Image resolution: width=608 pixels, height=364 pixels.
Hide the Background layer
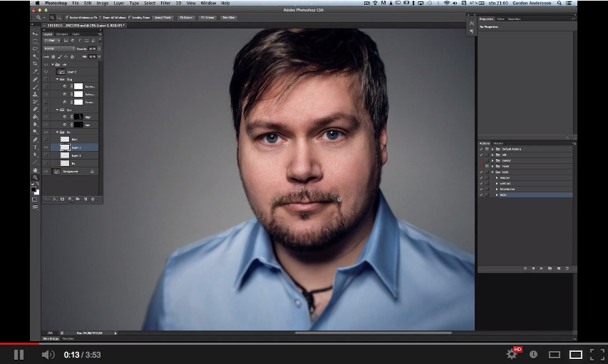pyautogui.click(x=46, y=171)
